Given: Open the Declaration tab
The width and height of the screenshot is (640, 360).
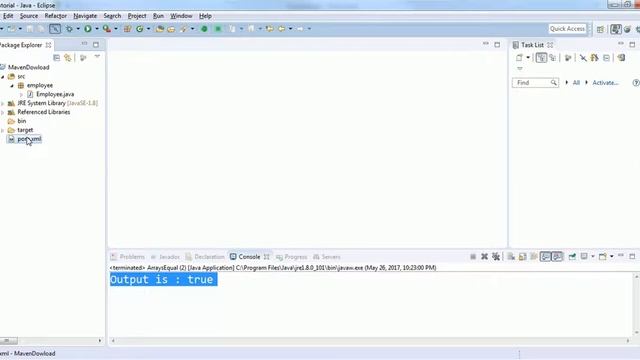Looking at the screenshot, I should [205, 257].
